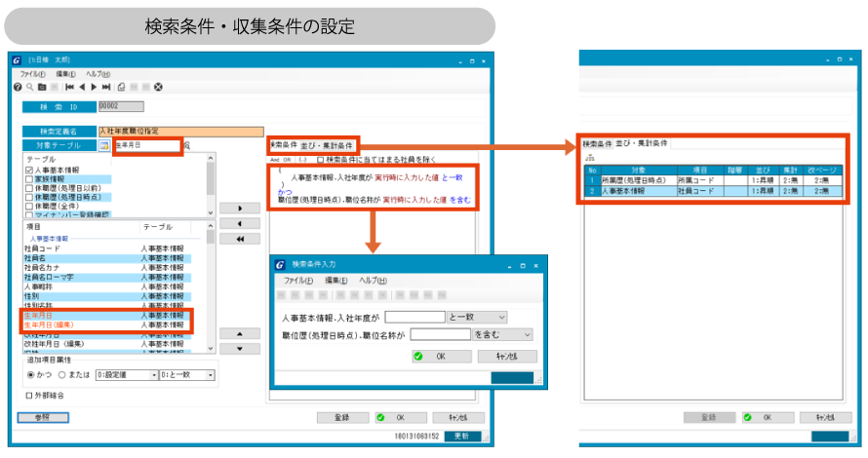Check 検索条件に当てはまる社員を除く checkbox

(320, 160)
